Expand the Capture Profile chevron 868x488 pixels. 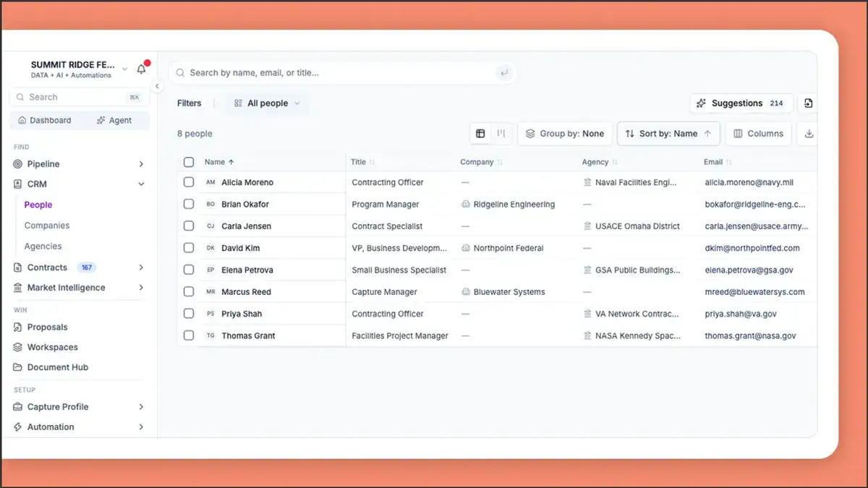(x=141, y=407)
